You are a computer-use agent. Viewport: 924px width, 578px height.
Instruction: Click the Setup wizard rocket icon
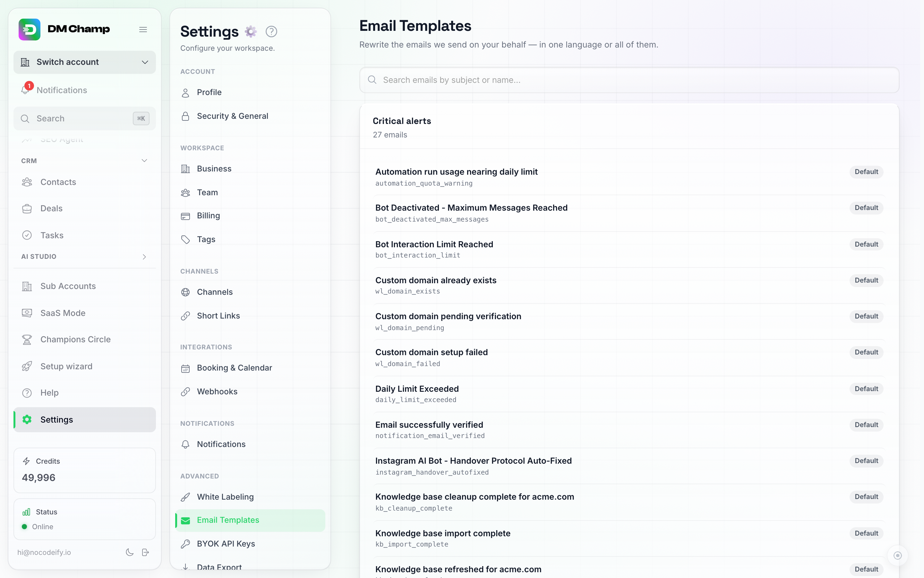click(x=27, y=366)
